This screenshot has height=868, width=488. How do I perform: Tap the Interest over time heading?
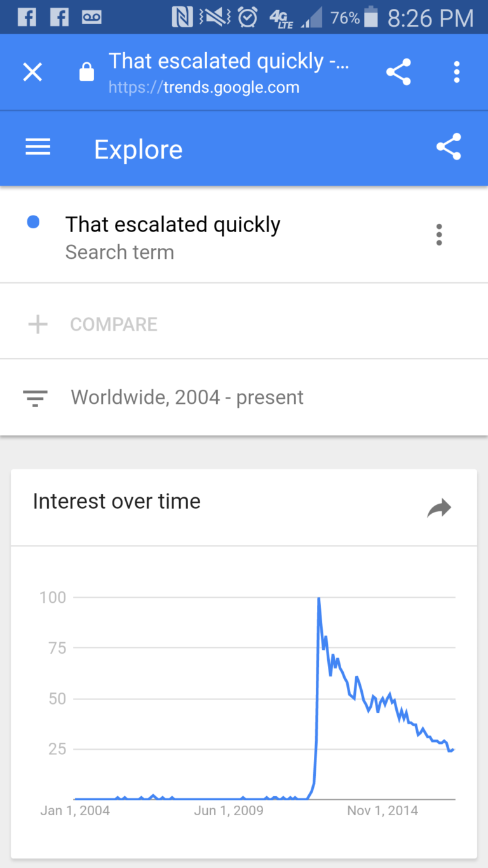pos(116,502)
